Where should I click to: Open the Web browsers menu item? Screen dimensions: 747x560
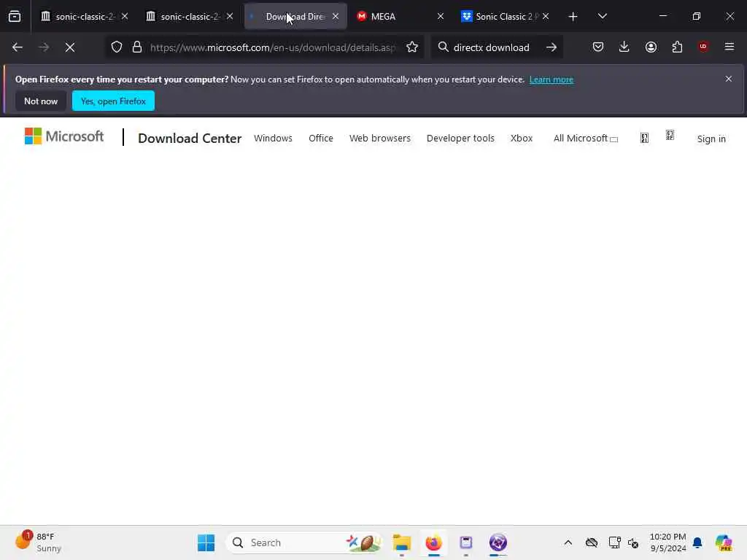[379, 138]
